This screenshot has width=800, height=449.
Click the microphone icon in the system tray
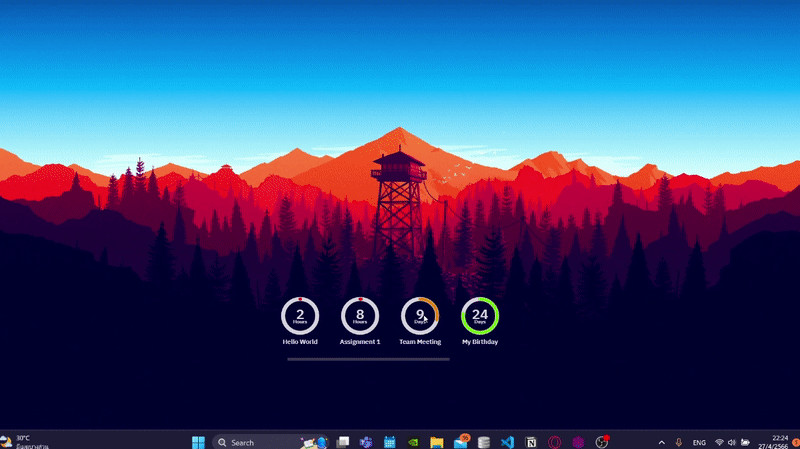pyautogui.click(x=679, y=442)
